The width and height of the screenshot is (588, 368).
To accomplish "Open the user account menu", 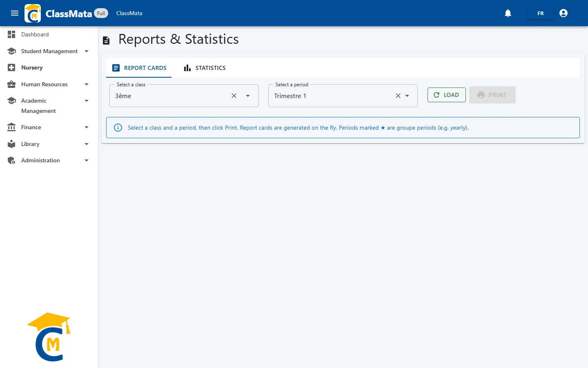I will coord(563,13).
